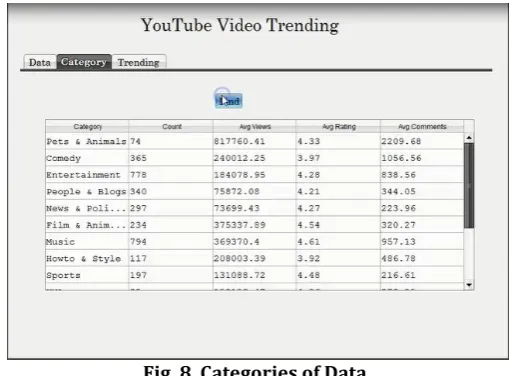Sort by Avg Comments column header
Image resolution: width=509 pixels, height=376 pixels.
point(422,127)
